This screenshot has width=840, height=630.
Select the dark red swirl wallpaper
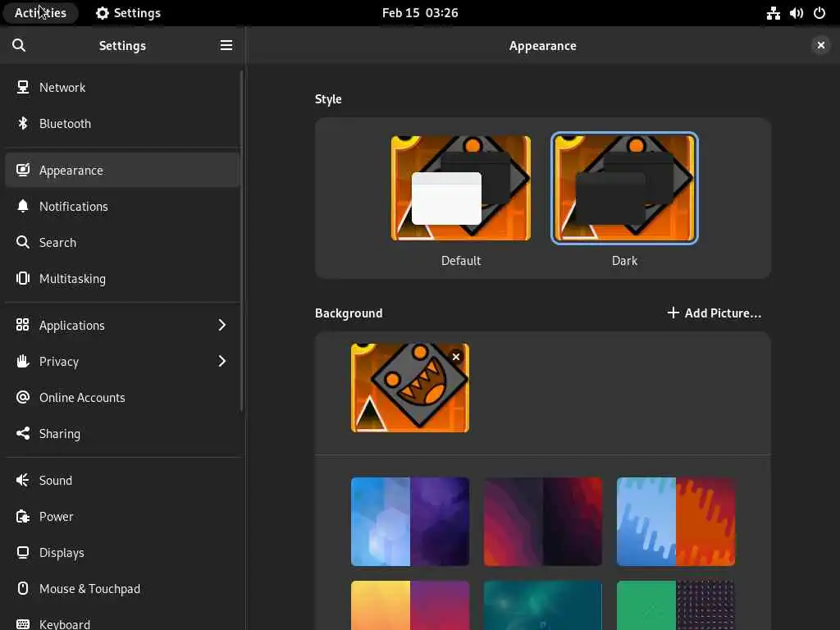(543, 522)
